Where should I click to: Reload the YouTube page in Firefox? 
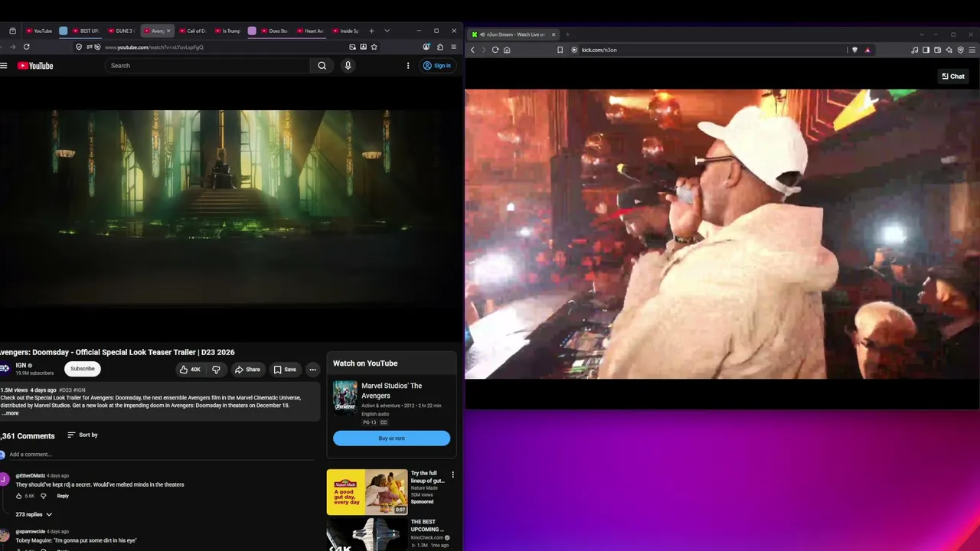point(26,47)
